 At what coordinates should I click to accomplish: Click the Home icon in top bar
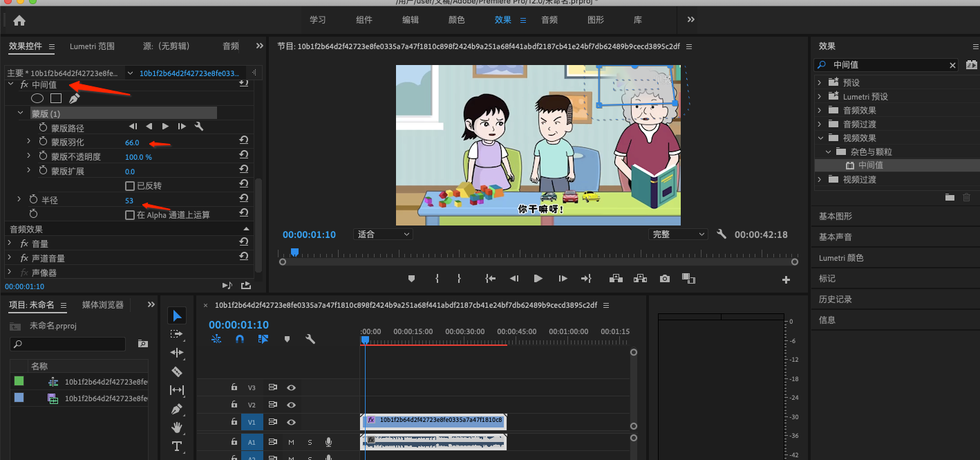19,20
